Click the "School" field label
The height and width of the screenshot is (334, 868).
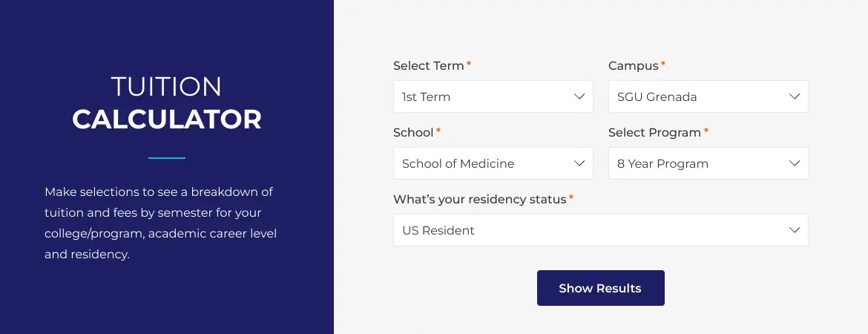tap(413, 133)
